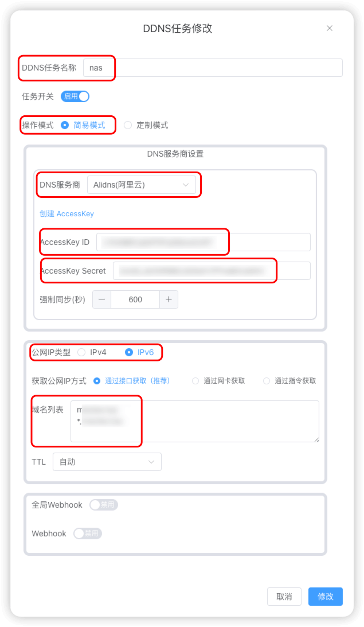Choose IPv6 public IP type
This screenshot has height=627, width=364.
coord(139,352)
